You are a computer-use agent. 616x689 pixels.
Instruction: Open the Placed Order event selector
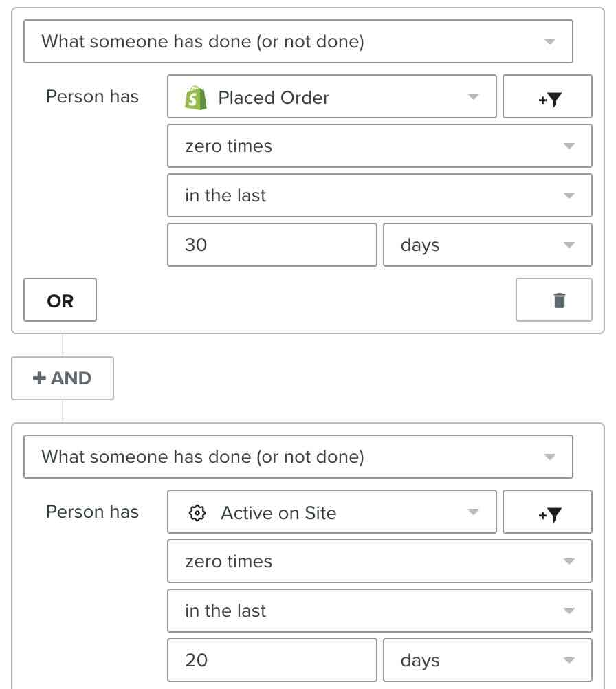pyautogui.click(x=332, y=97)
